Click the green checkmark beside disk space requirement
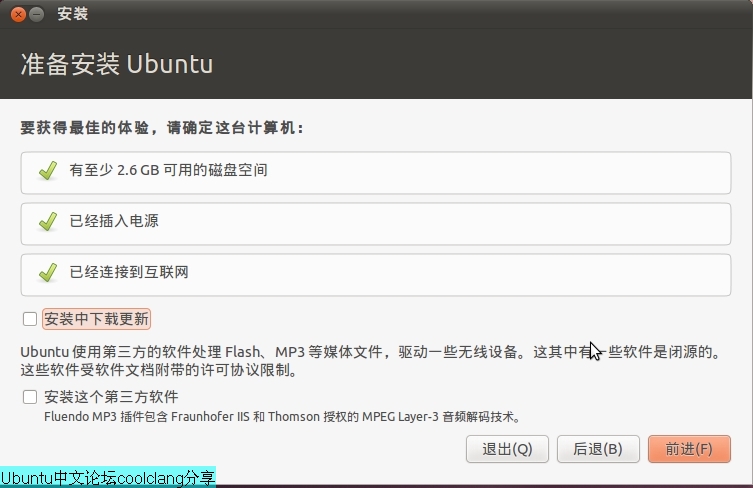The height and width of the screenshot is (488, 753). (x=48, y=171)
